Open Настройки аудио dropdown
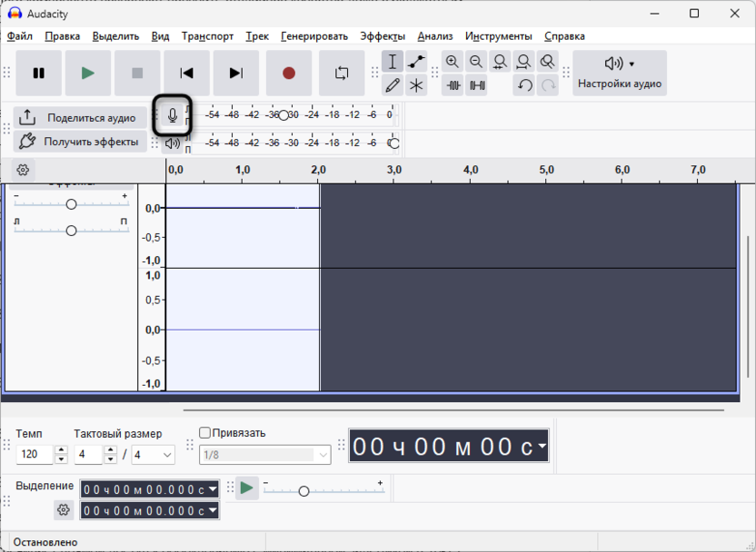Viewport: 756px width, 552px height. [620, 74]
